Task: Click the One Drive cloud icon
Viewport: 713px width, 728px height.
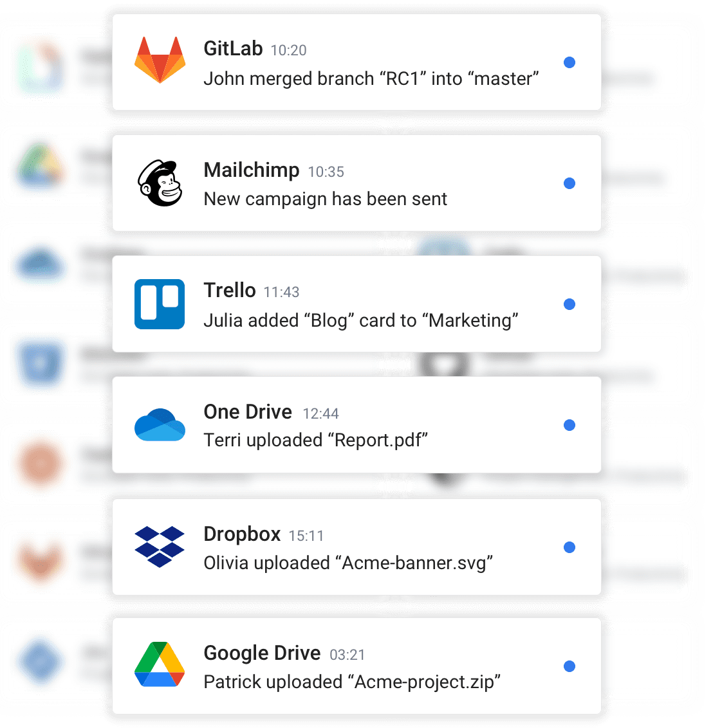Action: coord(160,425)
